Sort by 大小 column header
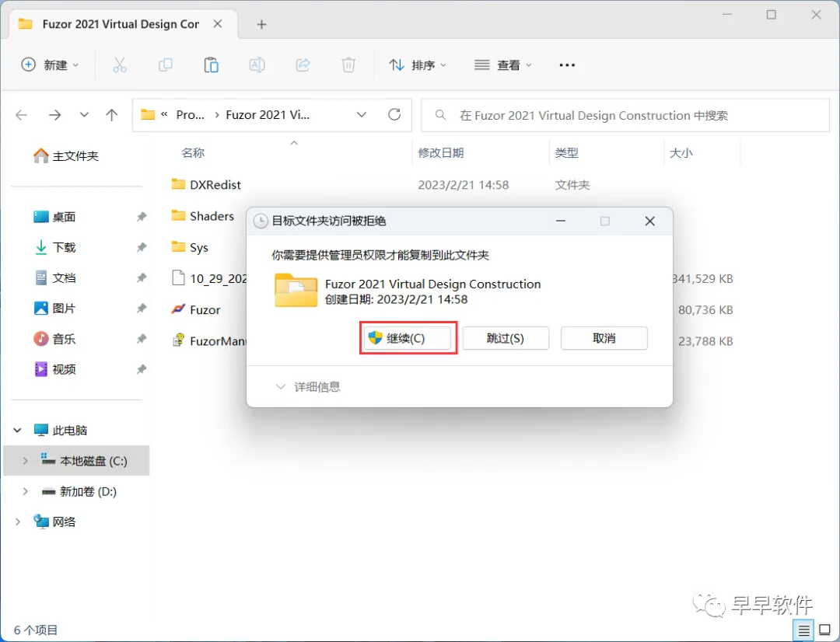This screenshot has height=642, width=840. point(681,153)
